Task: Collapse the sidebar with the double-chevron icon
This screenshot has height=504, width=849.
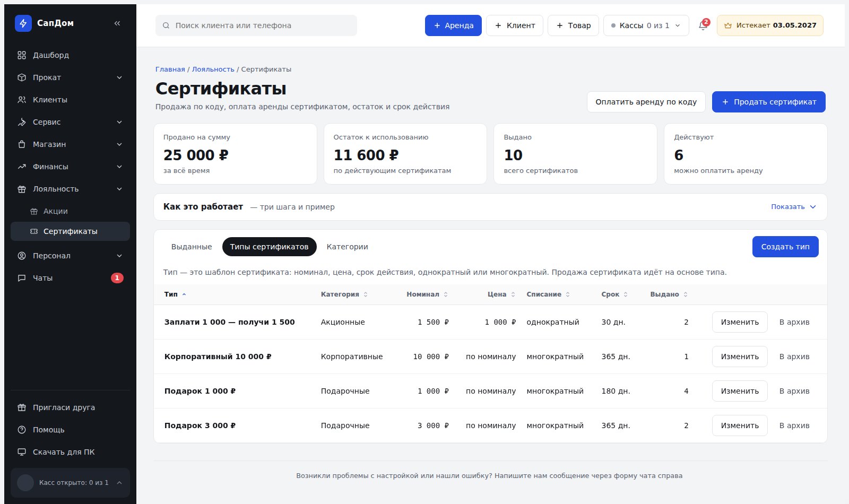Action: (x=117, y=23)
